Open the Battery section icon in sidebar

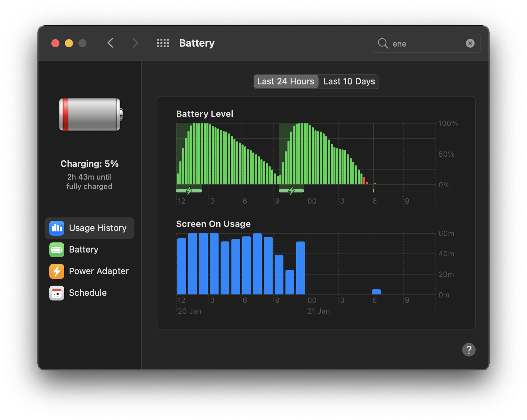(56, 250)
